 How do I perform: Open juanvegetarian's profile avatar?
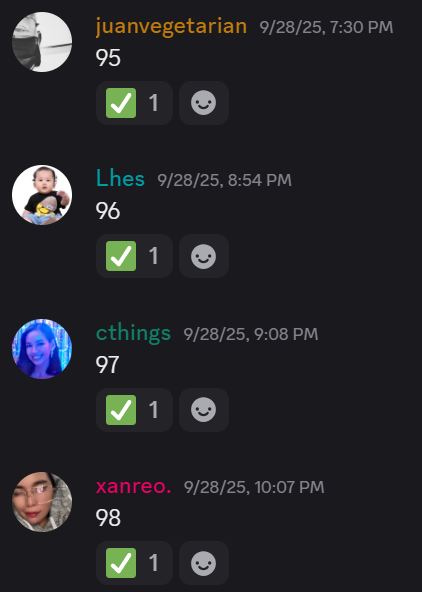(42, 42)
